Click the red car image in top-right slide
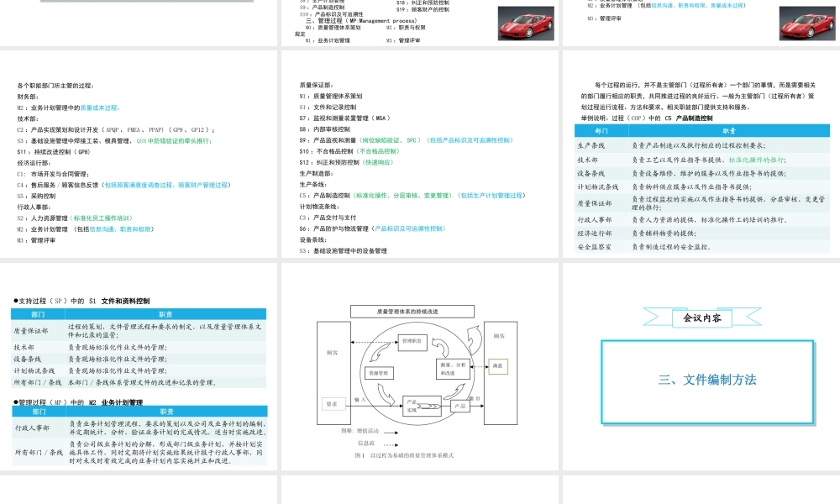 tap(807, 23)
